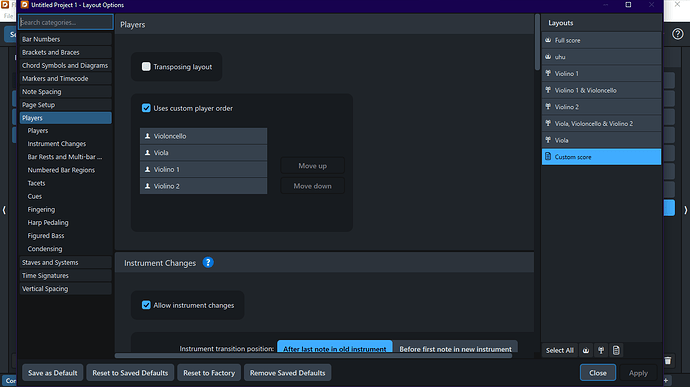Enable the Transposing layout checkbox

pyautogui.click(x=146, y=66)
